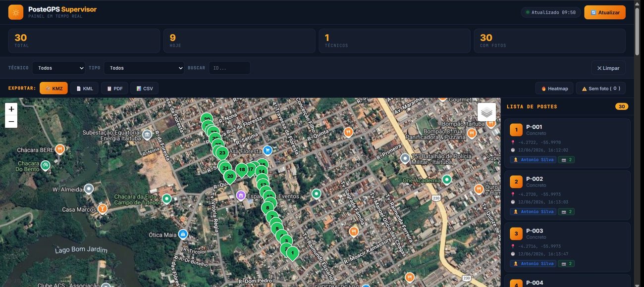Clear filters with the Limpar button
Image resolution: width=644 pixels, height=287 pixels.
coord(608,68)
